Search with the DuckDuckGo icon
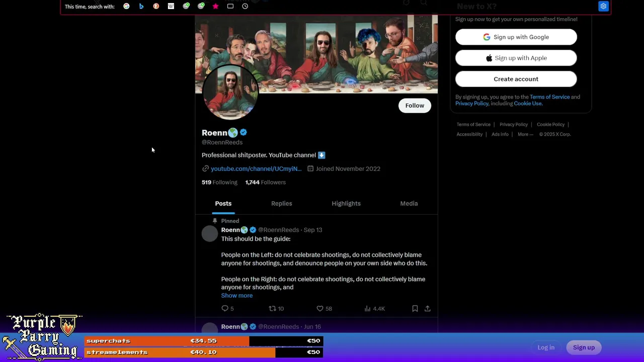The width and height of the screenshot is (644, 362). (156, 6)
